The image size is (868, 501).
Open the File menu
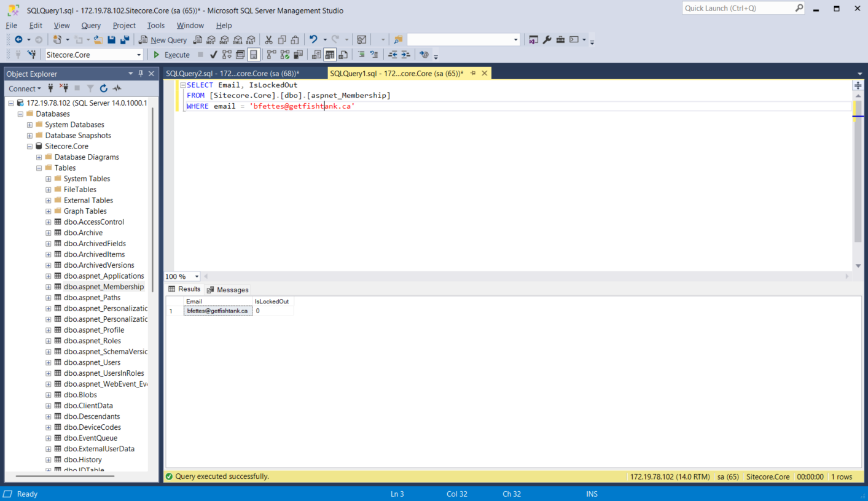11,25
